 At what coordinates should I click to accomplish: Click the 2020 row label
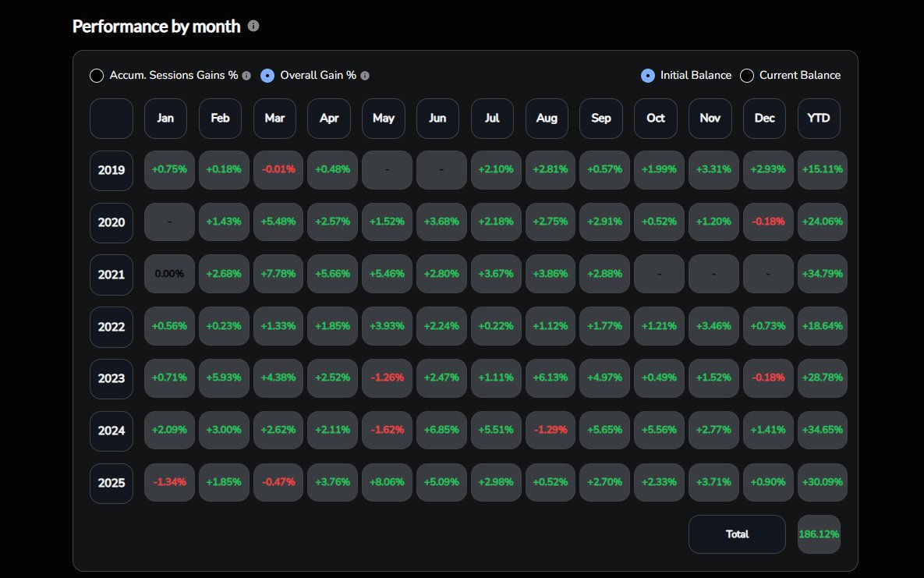click(112, 223)
